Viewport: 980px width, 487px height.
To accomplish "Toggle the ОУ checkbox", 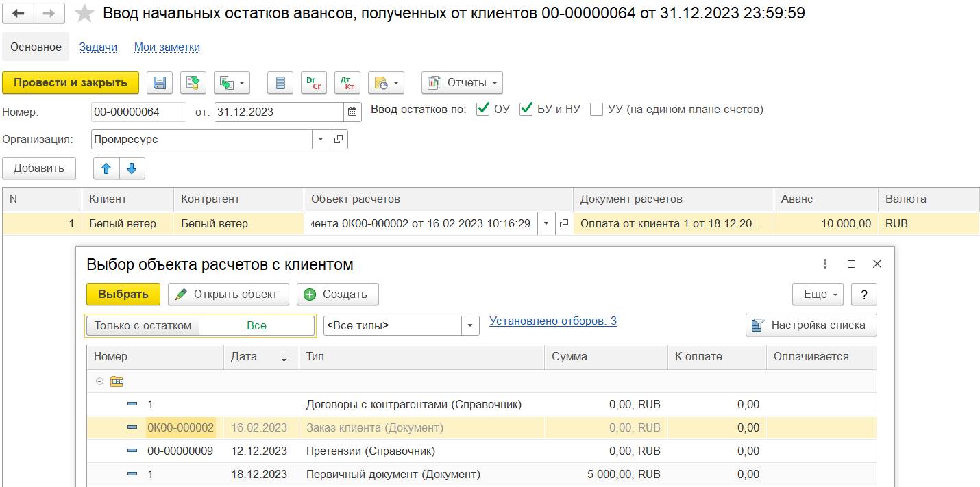I will click(x=482, y=109).
